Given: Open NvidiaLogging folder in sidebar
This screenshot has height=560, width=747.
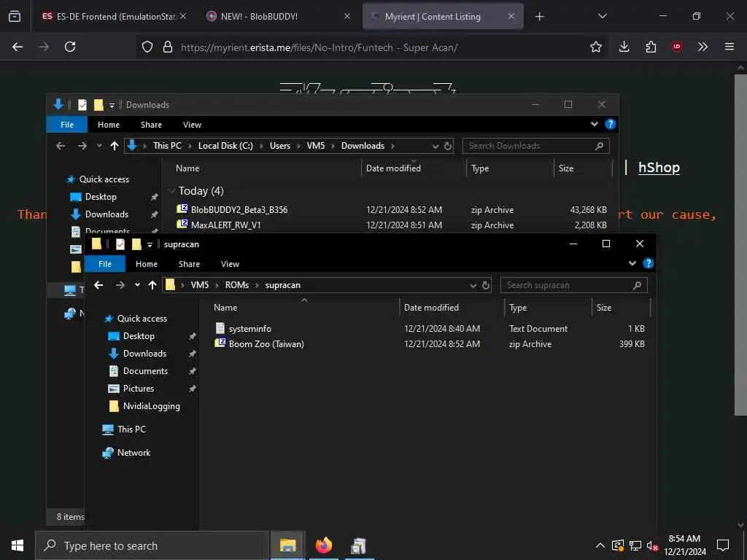Looking at the screenshot, I should coord(152,406).
